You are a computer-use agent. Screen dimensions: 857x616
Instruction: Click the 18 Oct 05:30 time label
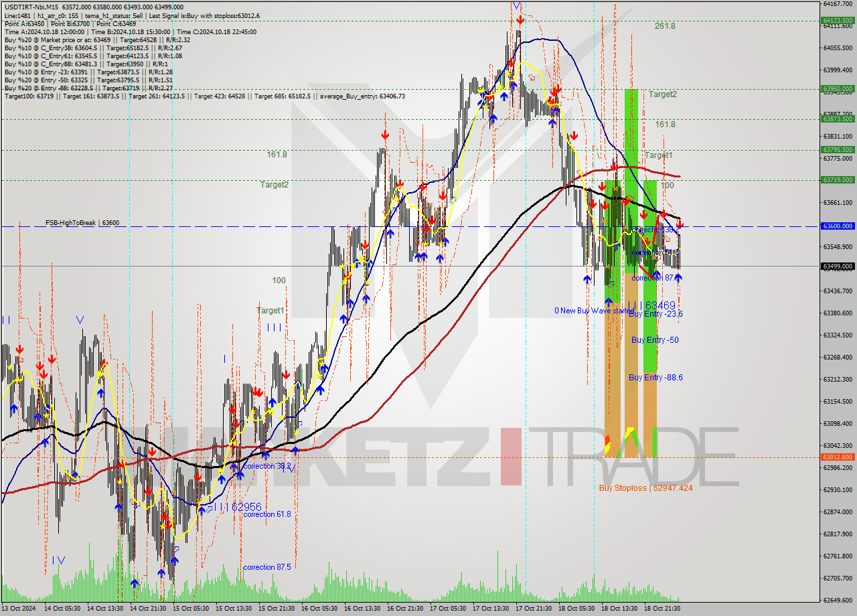click(576, 609)
